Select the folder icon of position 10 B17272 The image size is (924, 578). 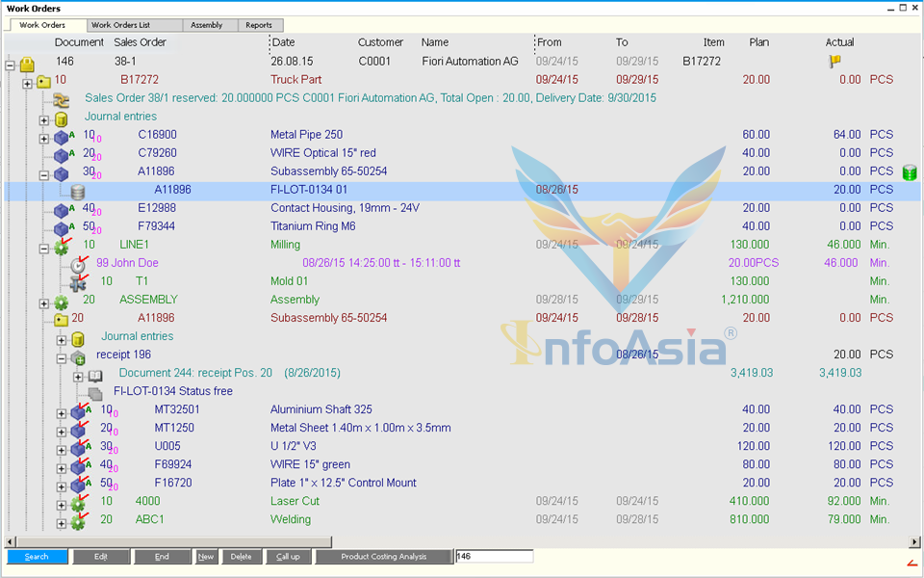tap(43, 81)
